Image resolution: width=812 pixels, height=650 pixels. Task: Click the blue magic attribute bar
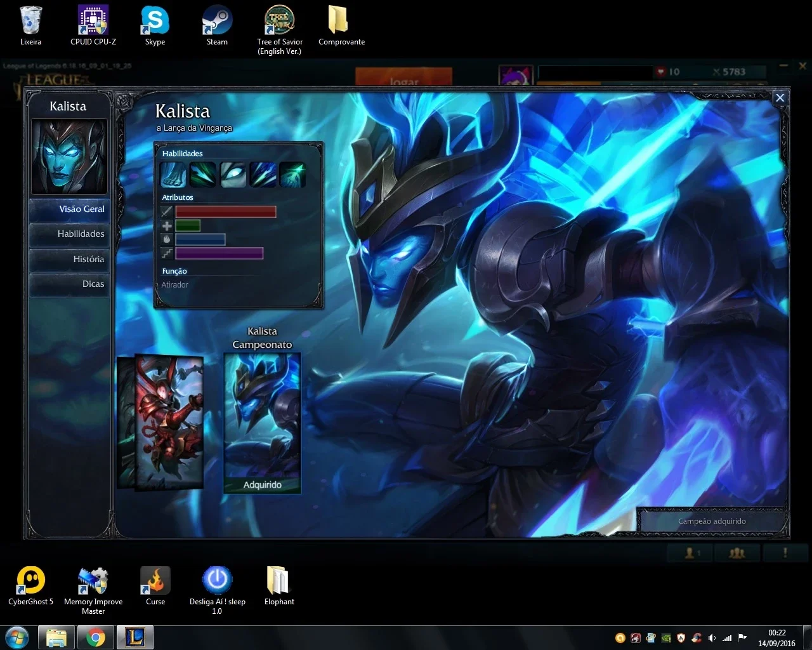[200, 239]
